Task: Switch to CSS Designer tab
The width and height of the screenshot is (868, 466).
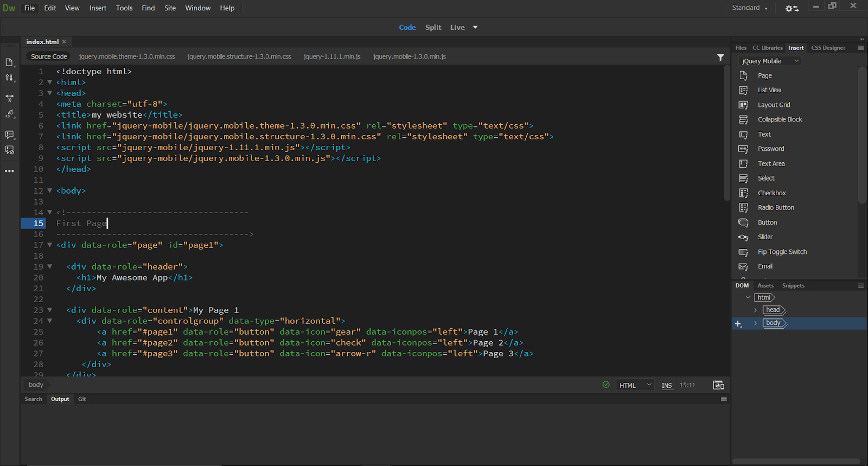Action: (x=828, y=48)
